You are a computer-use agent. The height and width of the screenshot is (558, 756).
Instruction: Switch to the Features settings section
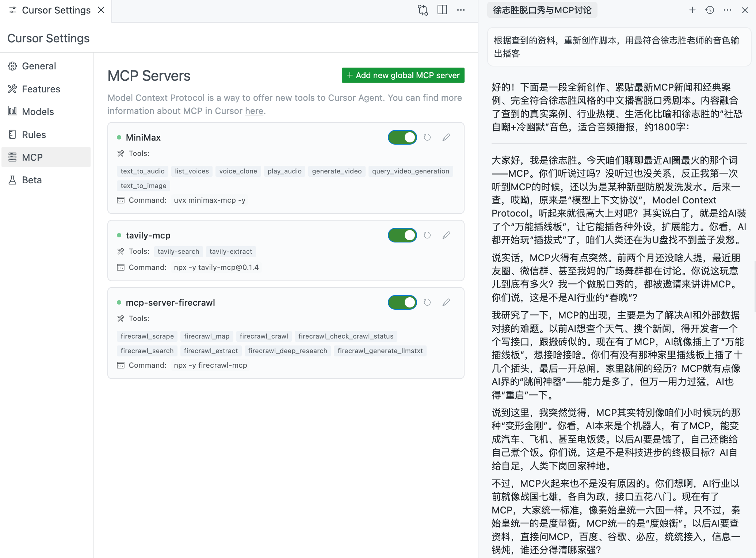click(41, 89)
